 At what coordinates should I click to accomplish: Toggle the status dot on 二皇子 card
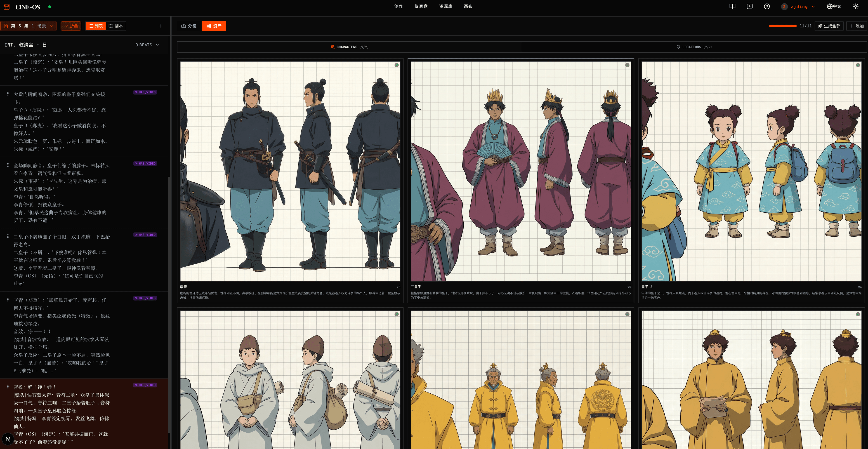pyautogui.click(x=627, y=65)
